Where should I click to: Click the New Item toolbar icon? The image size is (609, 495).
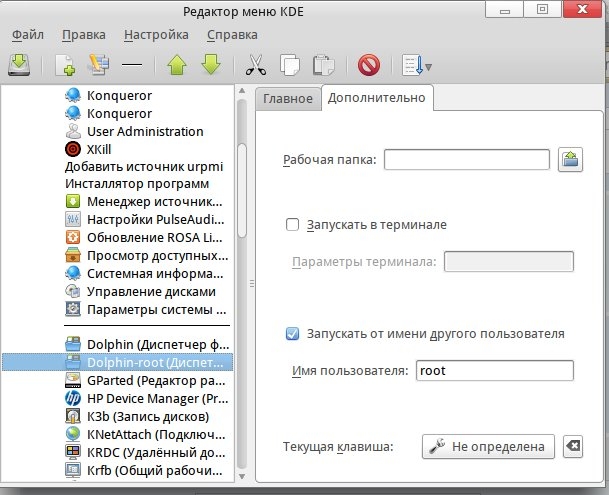[65, 65]
